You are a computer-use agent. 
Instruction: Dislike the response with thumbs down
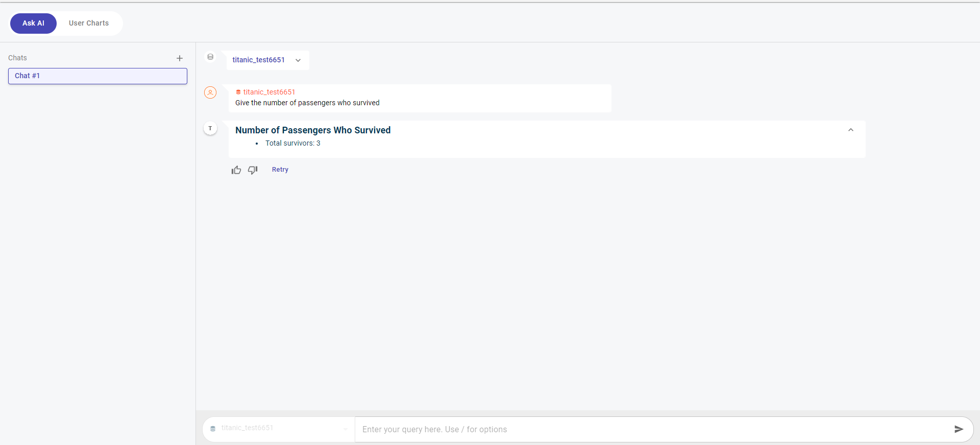(253, 170)
